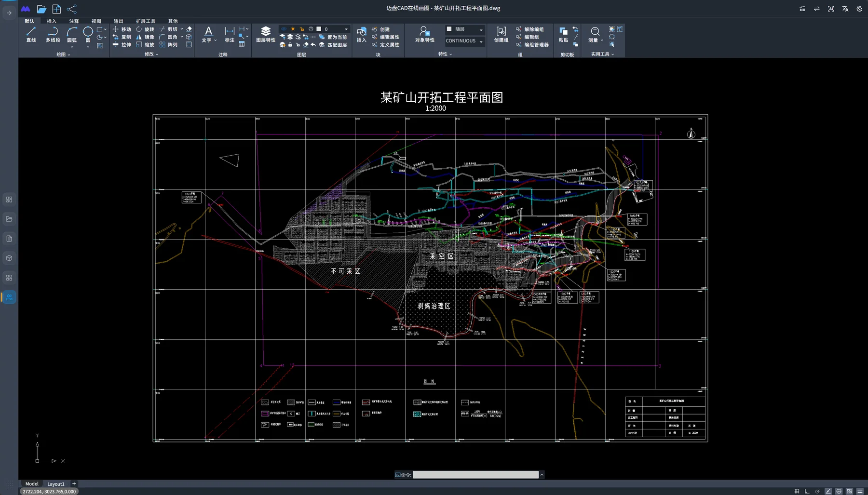
Task: Select the 多线段 (Polyline) tool
Action: [53, 35]
